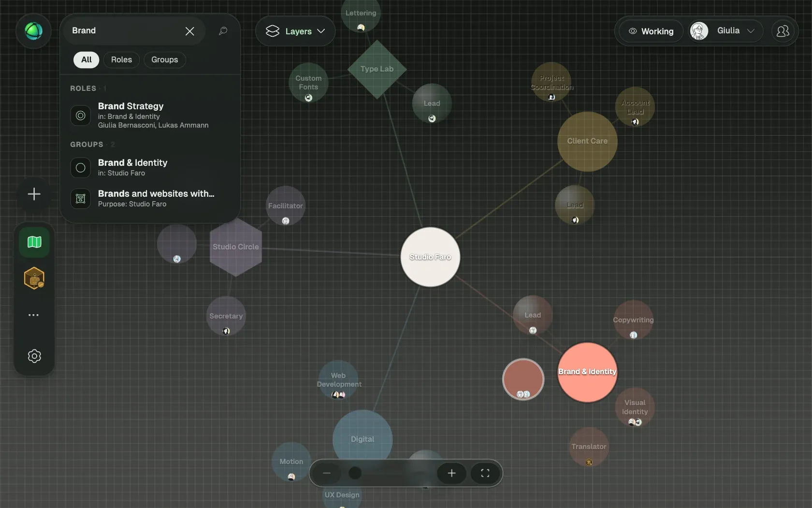The width and height of the screenshot is (812, 508).
Task: Select the Lead node near Brand & Identity
Action: 533,315
